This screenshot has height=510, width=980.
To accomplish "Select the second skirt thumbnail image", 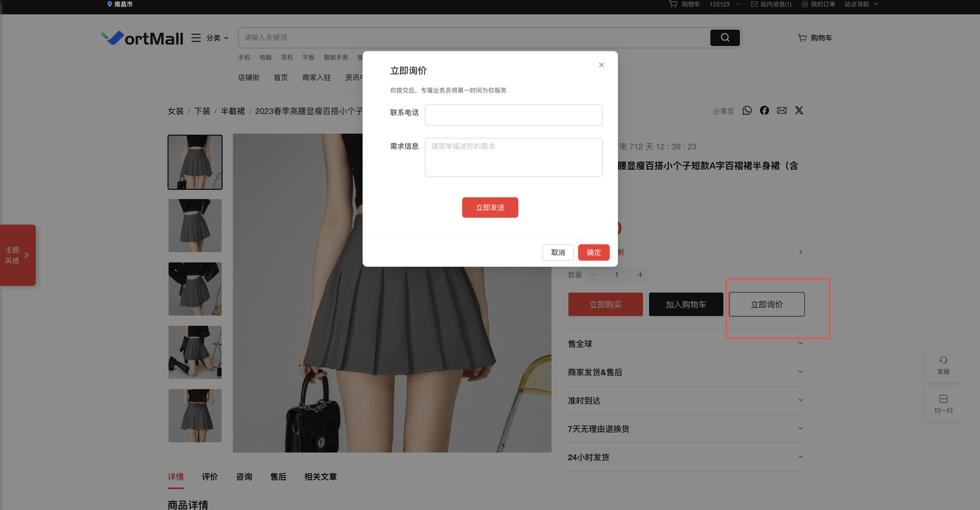I will tap(195, 226).
